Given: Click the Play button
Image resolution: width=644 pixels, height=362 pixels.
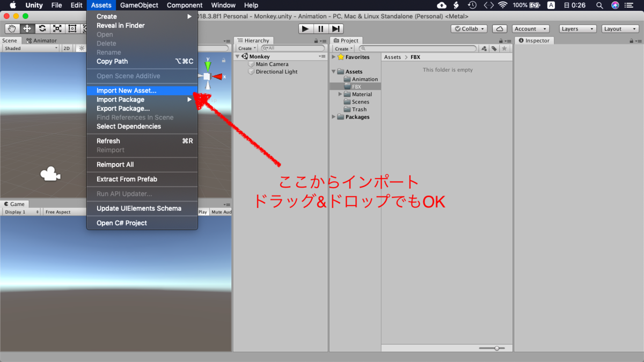Looking at the screenshot, I should point(305,29).
